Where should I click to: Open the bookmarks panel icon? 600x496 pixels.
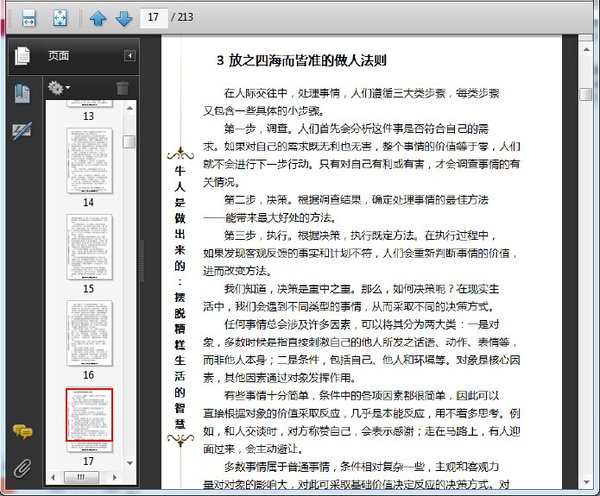[22, 94]
